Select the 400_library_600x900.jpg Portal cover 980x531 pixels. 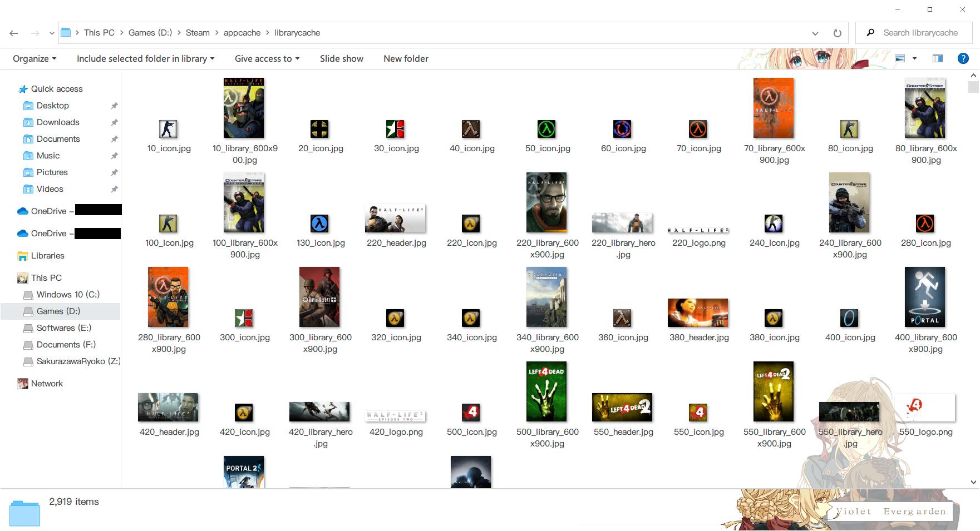925,297
